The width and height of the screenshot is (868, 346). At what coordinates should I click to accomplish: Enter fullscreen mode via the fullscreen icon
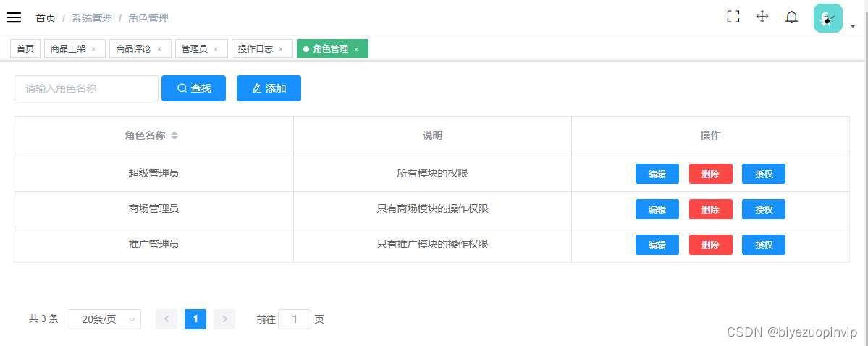pos(733,17)
